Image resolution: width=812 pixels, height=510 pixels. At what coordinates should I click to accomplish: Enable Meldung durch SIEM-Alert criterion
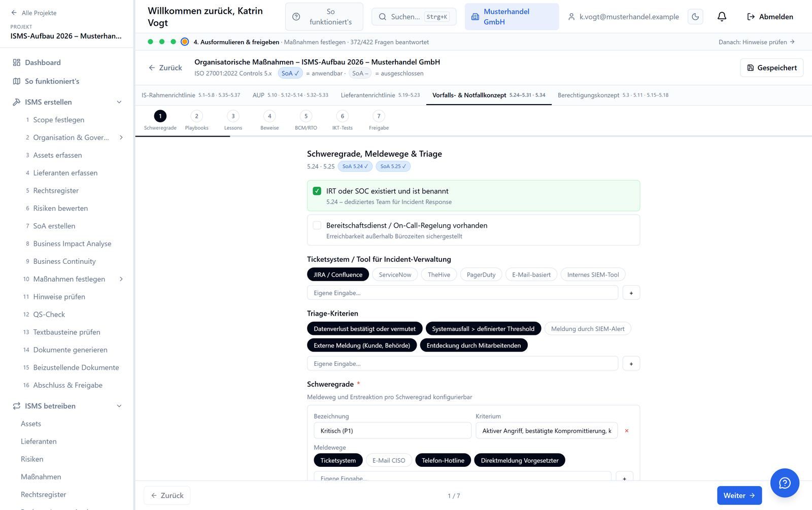(x=588, y=329)
